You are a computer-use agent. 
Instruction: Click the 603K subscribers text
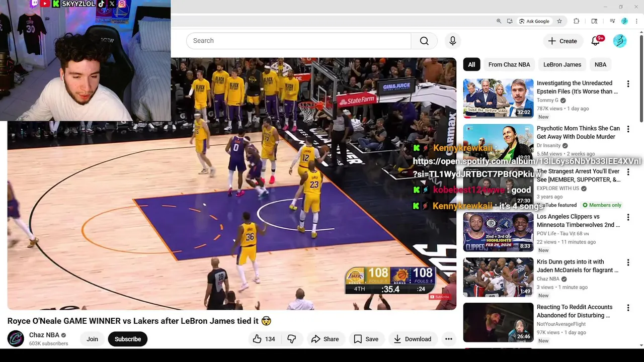(x=48, y=343)
